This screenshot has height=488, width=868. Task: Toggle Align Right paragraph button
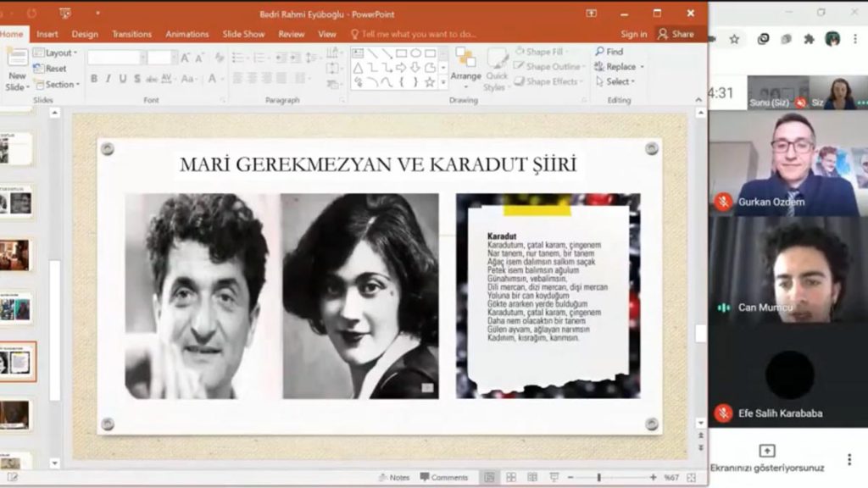tap(266, 79)
